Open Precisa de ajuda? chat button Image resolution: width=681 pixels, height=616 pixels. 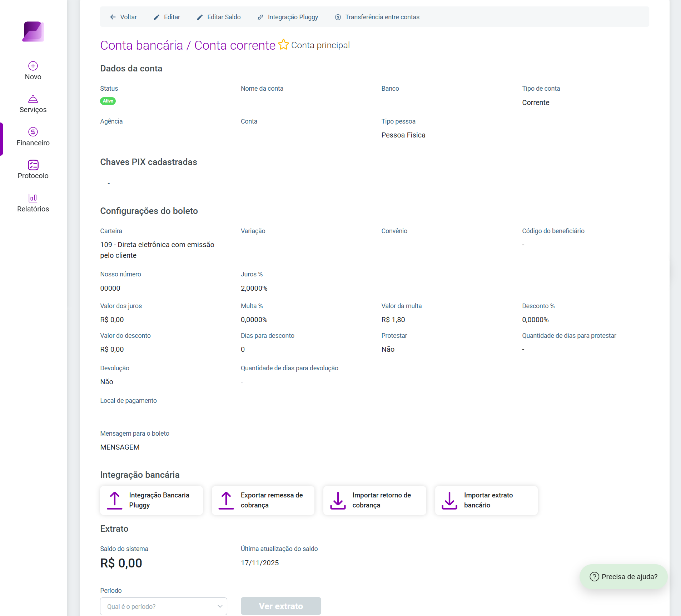click(x=623, y=577)
